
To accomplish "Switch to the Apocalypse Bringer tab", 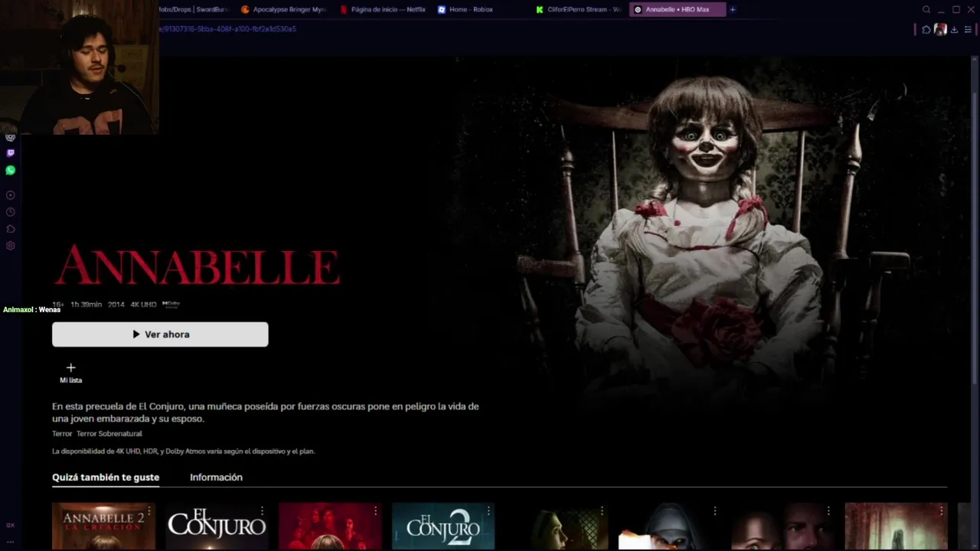I will click(284, 10).
